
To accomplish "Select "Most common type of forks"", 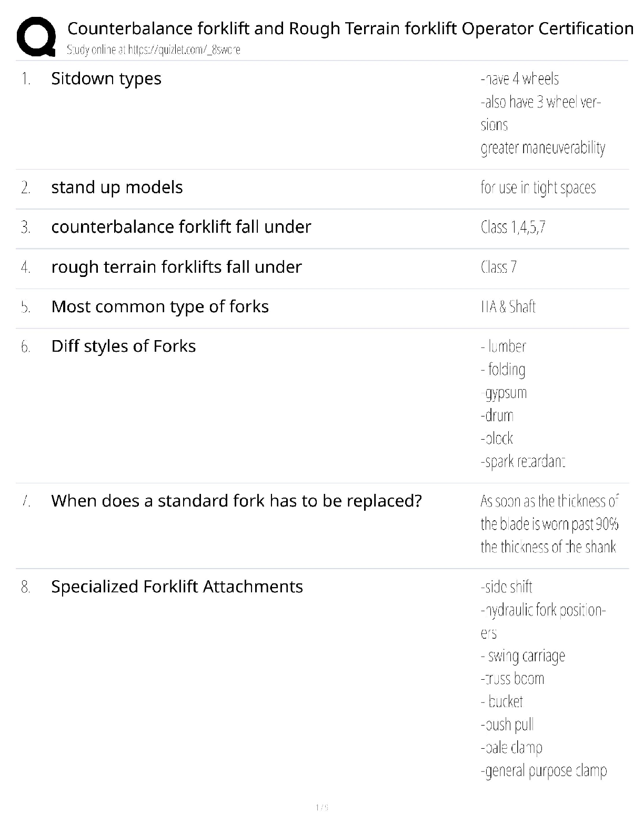I will coord(160,306).
